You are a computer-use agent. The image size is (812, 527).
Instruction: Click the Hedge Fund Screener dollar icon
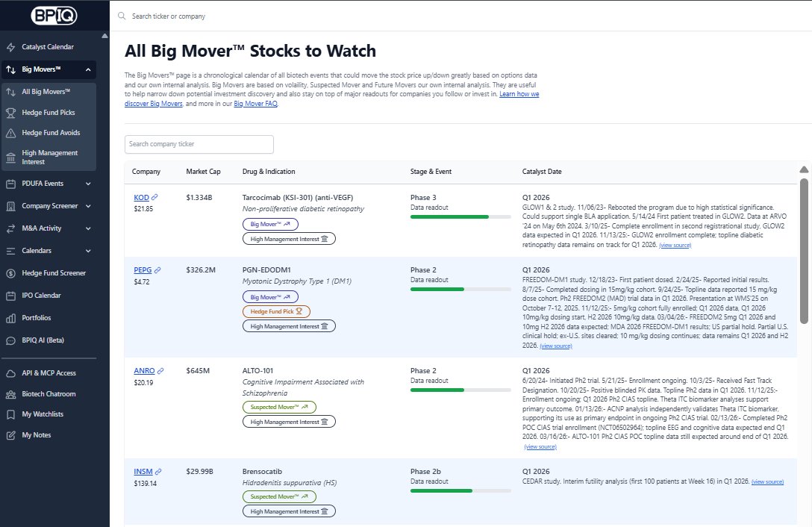11,273
